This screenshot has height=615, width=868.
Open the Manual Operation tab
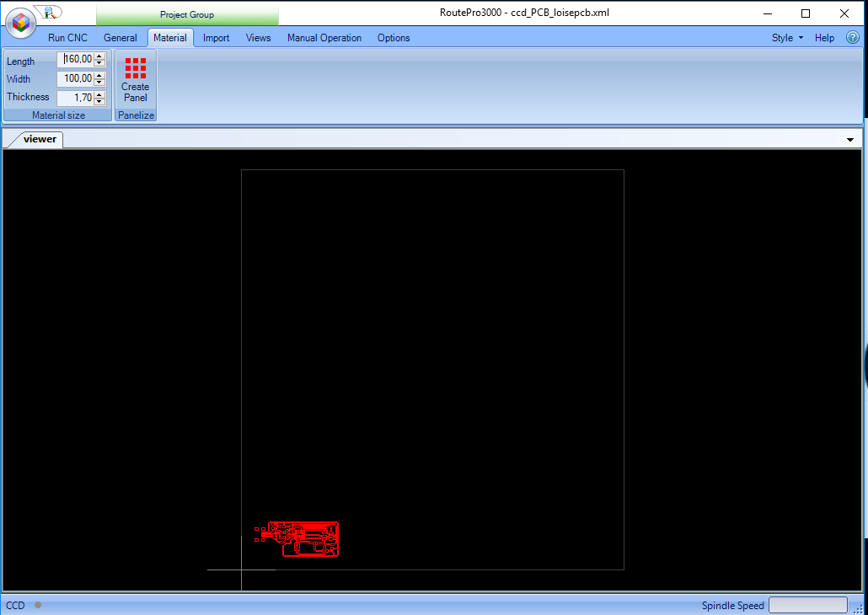324,38
